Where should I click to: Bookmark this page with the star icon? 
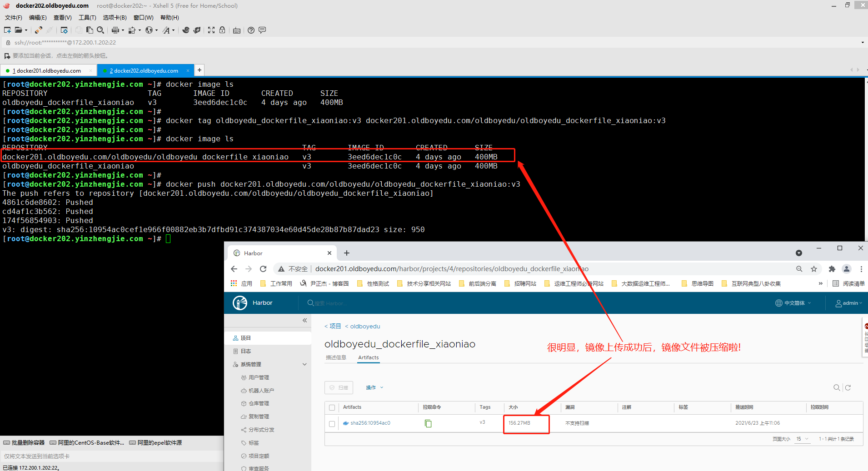click(x=814, y=269)
